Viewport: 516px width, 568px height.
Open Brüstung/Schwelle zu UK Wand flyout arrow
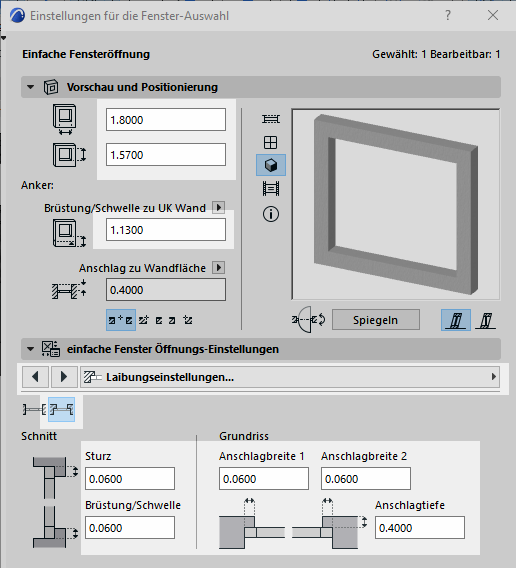coord(219,208)
